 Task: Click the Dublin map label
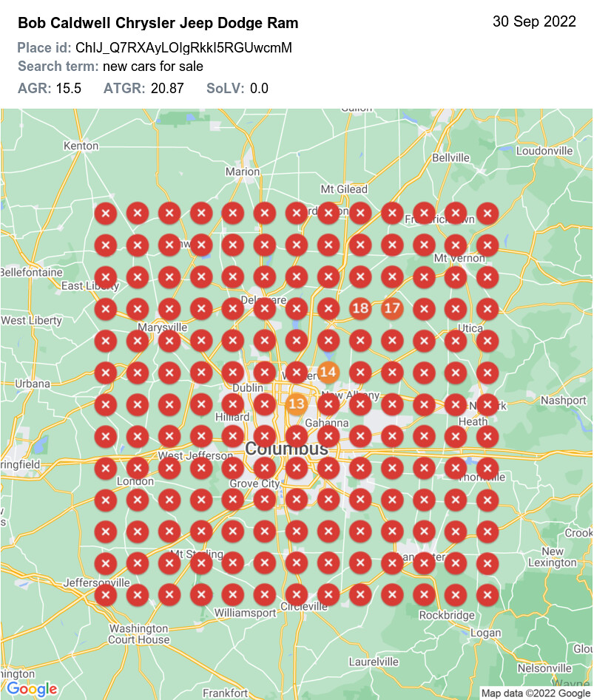(247, 388)
